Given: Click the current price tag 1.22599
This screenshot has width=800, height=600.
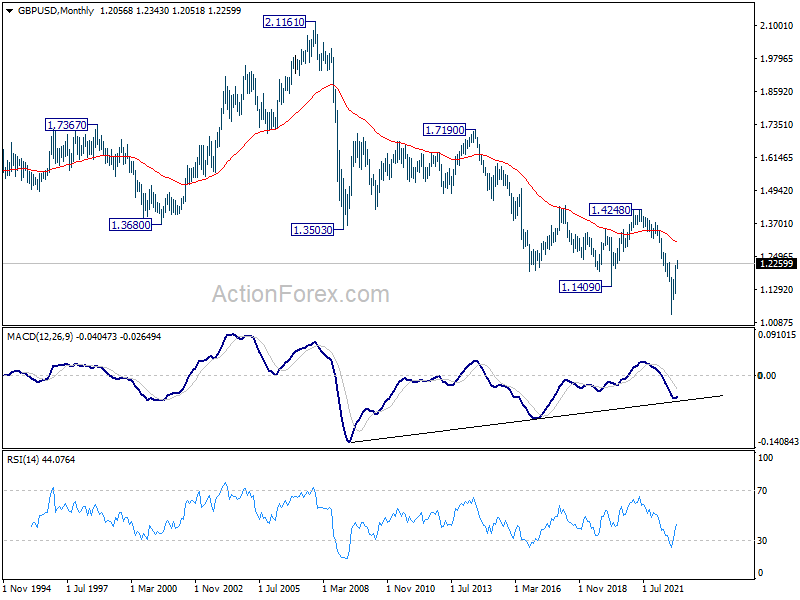Looking at the screenshot, I should pos(776,264).
